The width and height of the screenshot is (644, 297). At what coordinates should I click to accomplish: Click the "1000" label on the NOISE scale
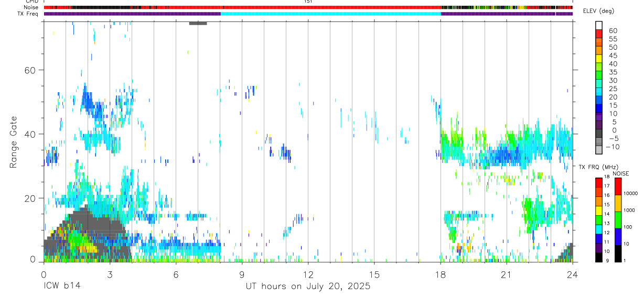tap(630, 210)
